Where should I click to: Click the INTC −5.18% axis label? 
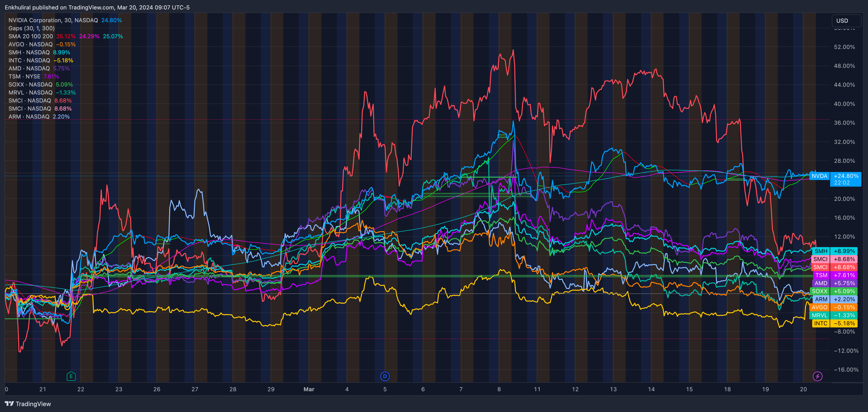(x=837, y=323)
